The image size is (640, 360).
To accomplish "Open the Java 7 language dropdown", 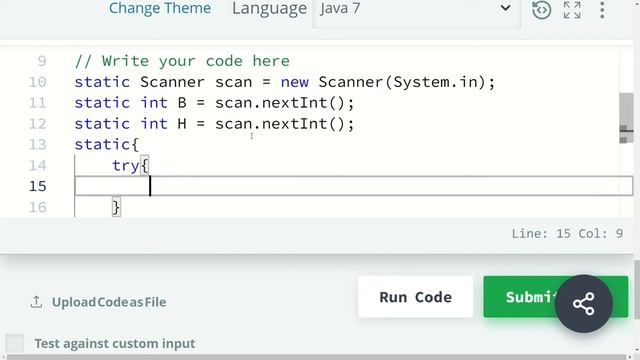I will [416, 9].
